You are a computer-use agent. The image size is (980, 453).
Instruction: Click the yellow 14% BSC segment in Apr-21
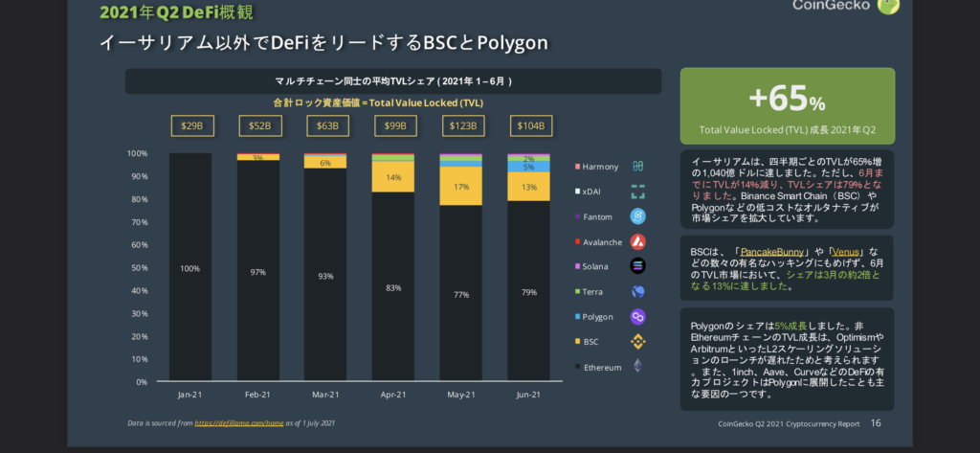point(393,177)
